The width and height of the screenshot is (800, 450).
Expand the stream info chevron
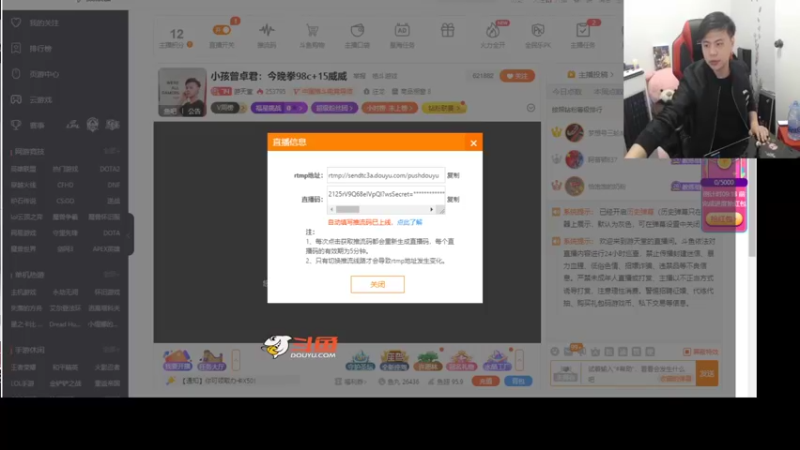[x=531, y=108]
